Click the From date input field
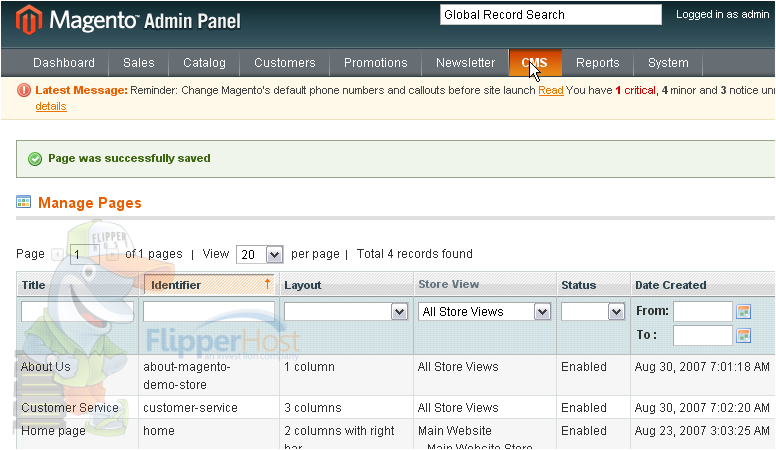 pos(703,311)
